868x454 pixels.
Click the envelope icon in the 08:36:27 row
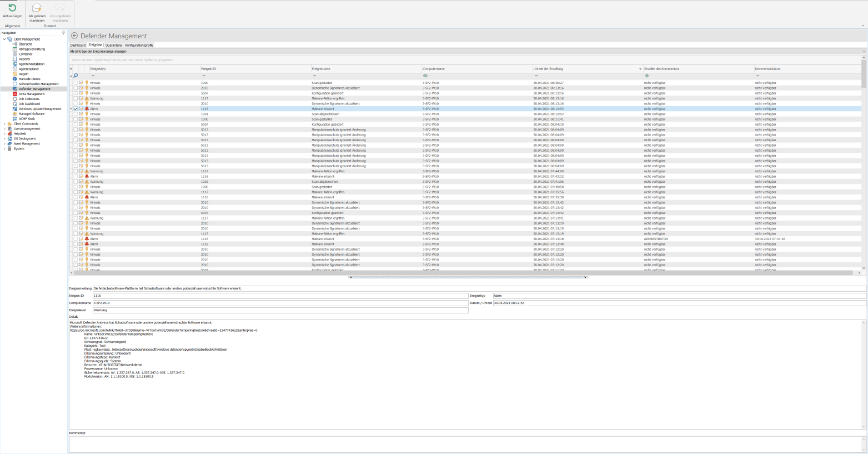tap(81, 83)
